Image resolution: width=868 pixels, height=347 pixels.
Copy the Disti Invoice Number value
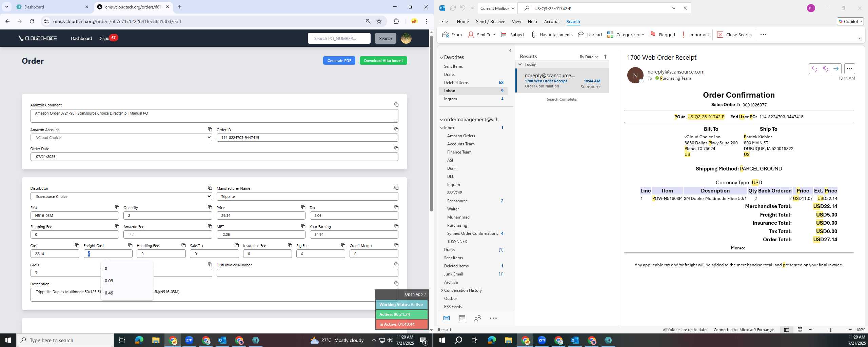click(x=396, y=265)
